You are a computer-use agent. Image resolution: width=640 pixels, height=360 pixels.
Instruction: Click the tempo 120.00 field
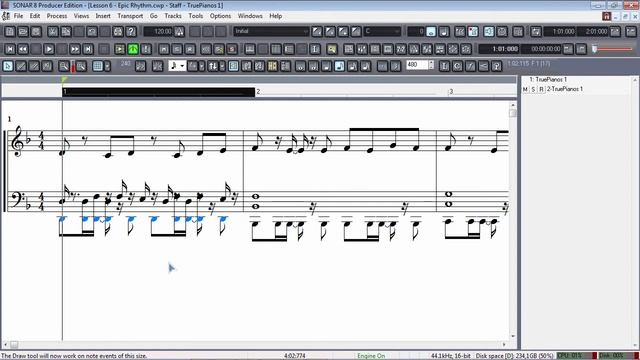tap(158, 31)
